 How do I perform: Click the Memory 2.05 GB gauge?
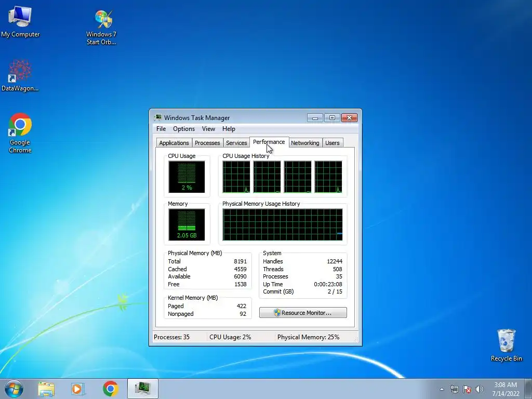click(187, 224)
